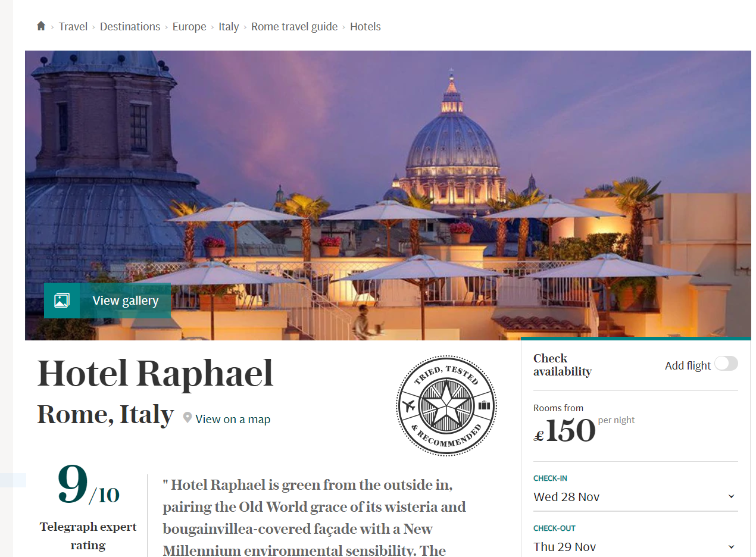Go to Hotels breadcrumb

coord(365,27)
